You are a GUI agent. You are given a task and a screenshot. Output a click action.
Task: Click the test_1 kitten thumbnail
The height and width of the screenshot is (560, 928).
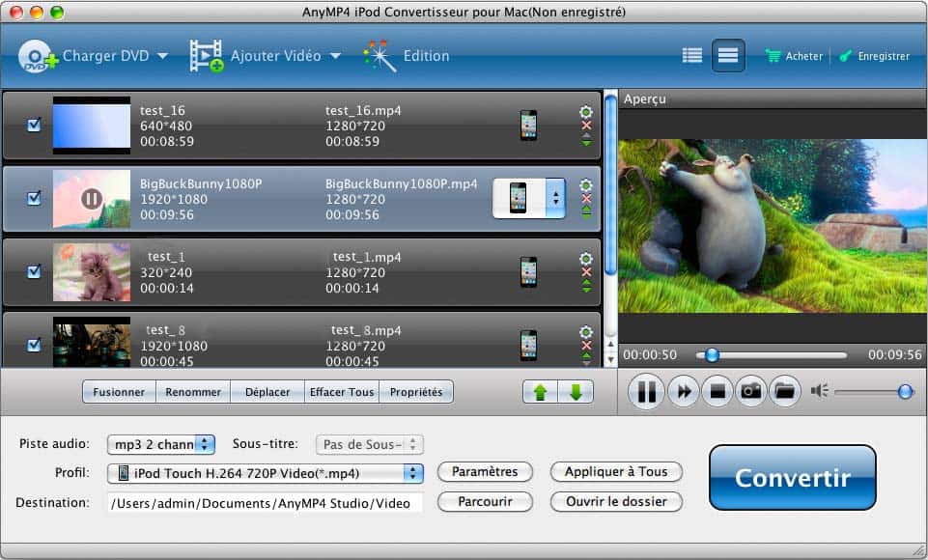[92, 271]
